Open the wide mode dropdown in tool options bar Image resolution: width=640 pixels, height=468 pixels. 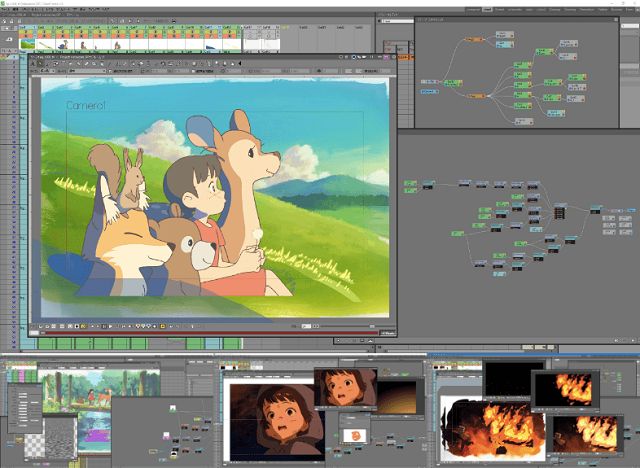(x=87, y=71)
